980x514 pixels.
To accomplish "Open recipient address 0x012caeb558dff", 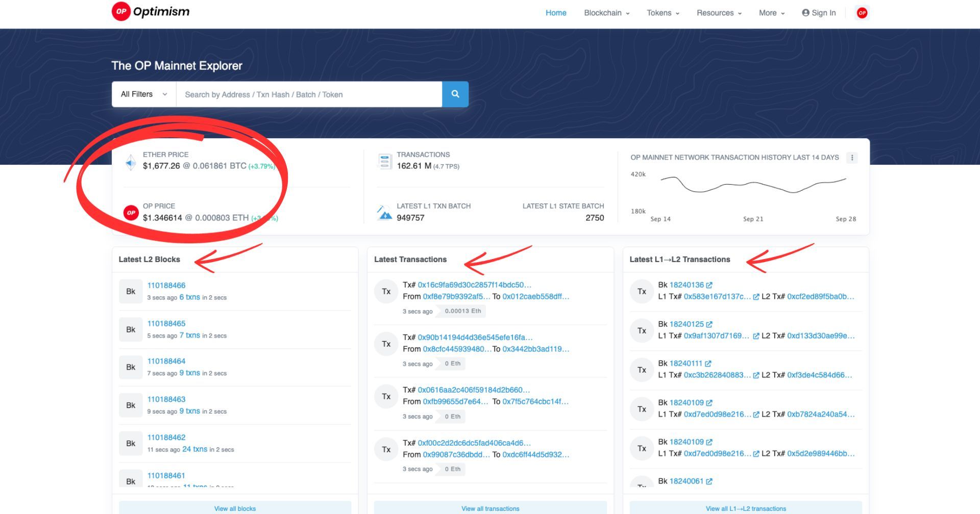I will click(x=536, y=297).
